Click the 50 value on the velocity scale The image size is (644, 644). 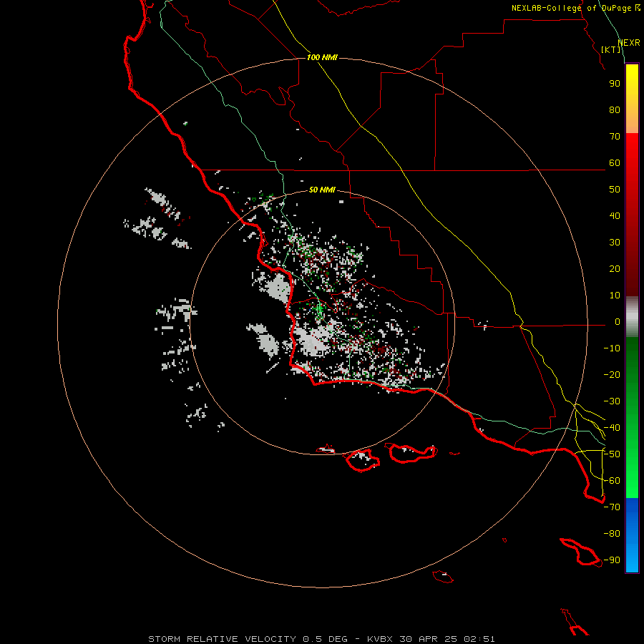point(615,190)
